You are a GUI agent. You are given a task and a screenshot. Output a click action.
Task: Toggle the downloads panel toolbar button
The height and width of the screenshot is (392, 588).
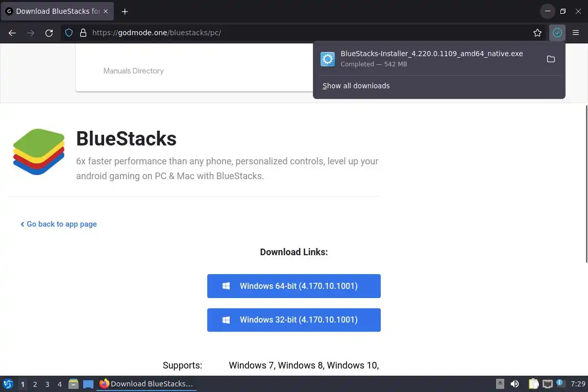coord(557,33)
